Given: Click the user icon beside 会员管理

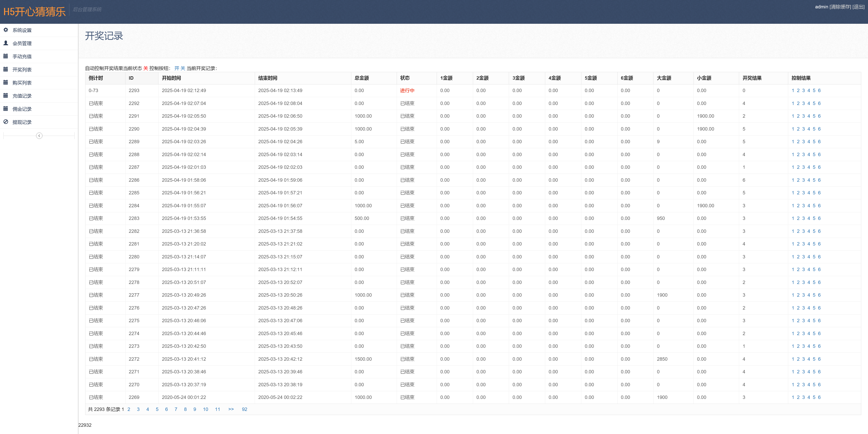Looking at the screenshot, I should click(6, 43).
